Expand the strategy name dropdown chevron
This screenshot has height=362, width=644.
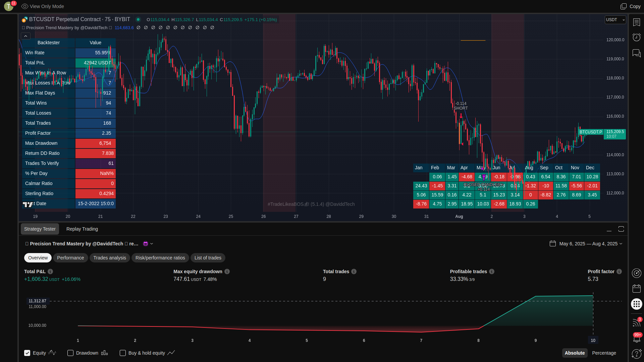(152, 244)
